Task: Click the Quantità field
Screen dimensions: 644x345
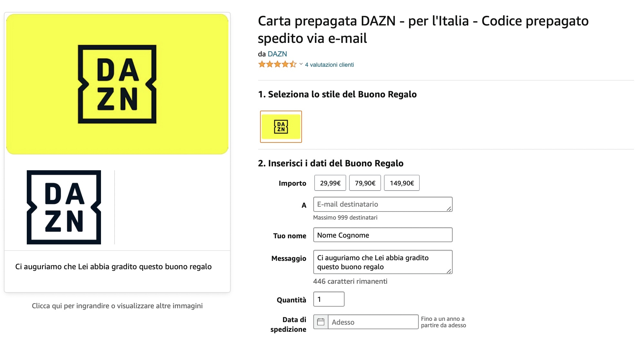Action: [328, 299]
